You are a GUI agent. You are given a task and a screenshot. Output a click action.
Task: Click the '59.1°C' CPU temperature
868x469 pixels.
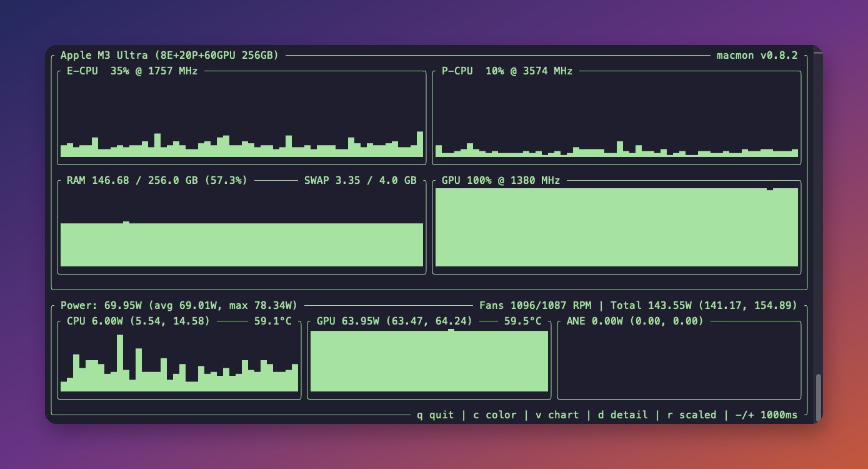[x=273, y=321]
